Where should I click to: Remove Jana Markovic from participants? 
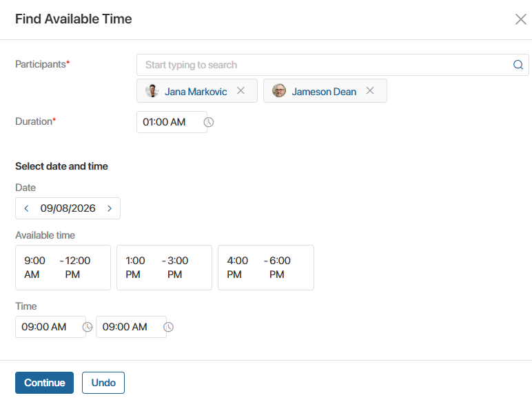coord(241,90)
